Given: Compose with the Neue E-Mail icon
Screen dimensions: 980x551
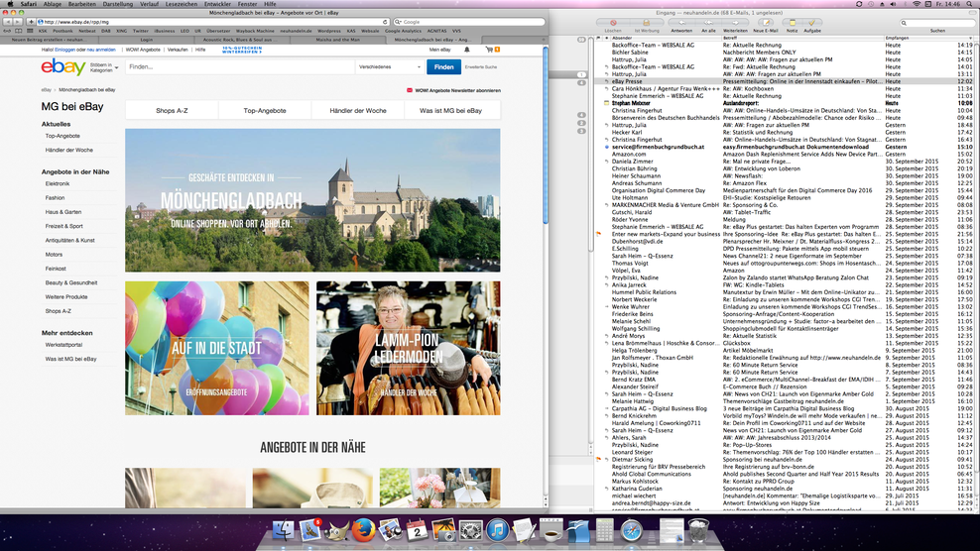Looking at the screenshot, I should point(766,23).
